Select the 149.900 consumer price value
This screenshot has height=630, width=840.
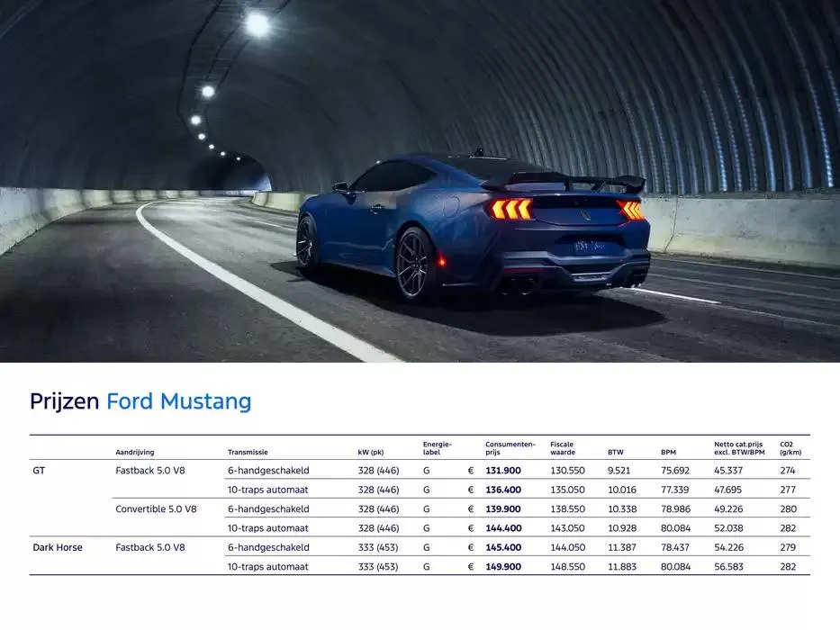[503, 567]
